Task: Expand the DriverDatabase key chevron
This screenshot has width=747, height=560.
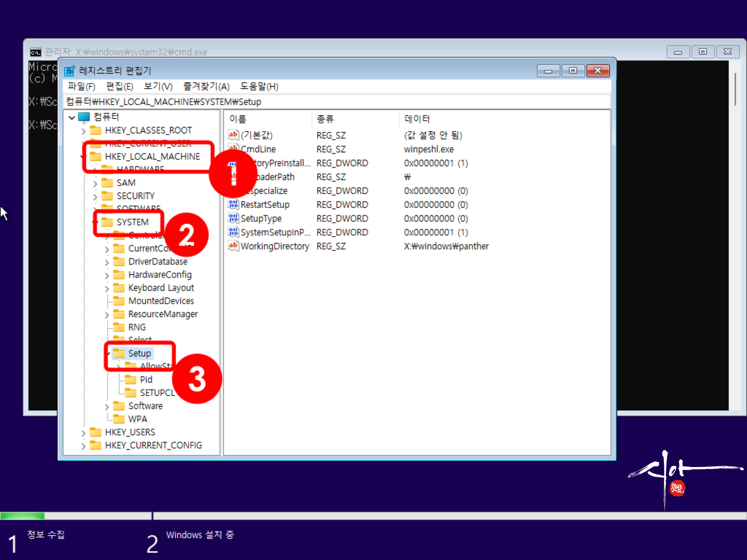Action: [x=107, y=262]
